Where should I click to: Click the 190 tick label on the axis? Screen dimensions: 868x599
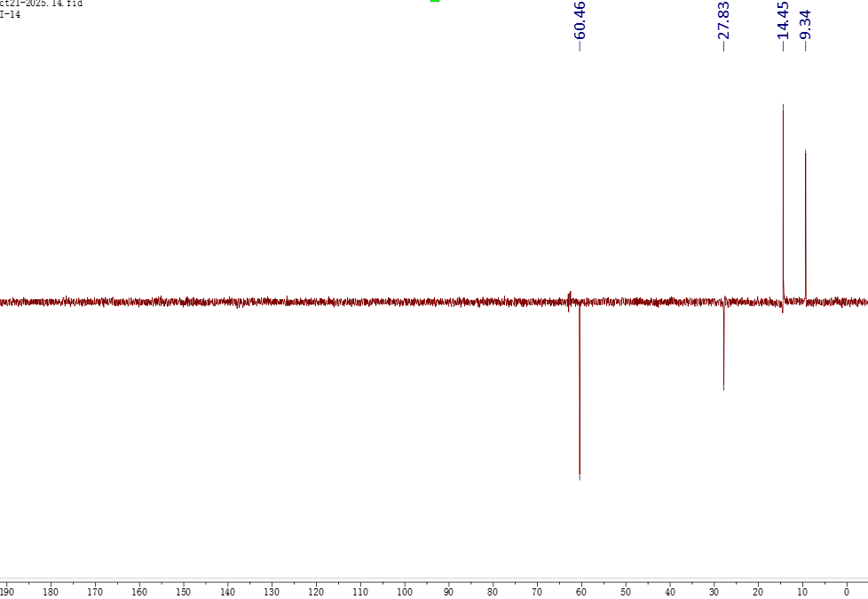pyautogui.click(x=6, y=591)
